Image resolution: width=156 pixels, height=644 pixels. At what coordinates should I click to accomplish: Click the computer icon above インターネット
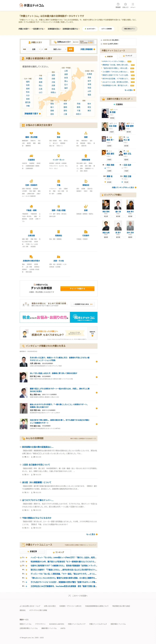point(59,156)
